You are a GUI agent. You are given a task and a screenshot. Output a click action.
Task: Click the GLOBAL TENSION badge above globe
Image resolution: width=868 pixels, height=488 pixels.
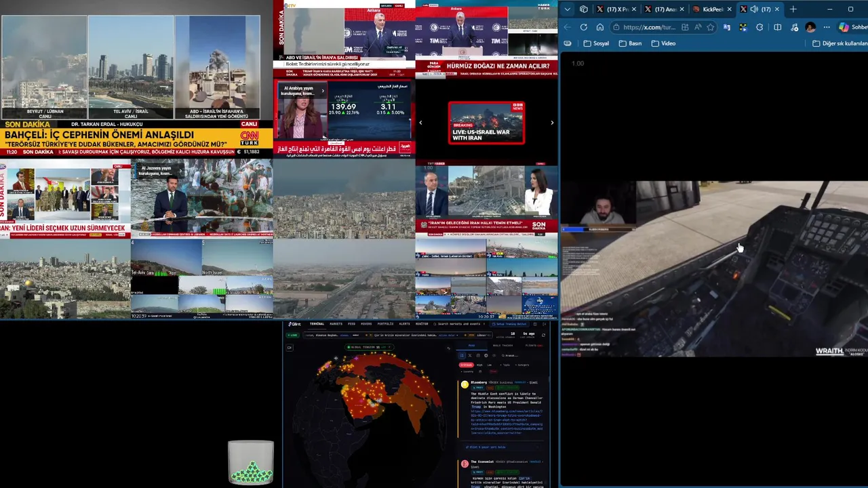point(370,347)
